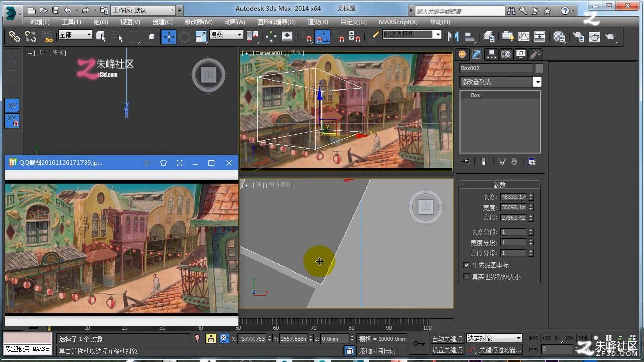The width and height of the screenshot is (644, 362).
Task: Open Select by Name list
Action: (117, 36)
